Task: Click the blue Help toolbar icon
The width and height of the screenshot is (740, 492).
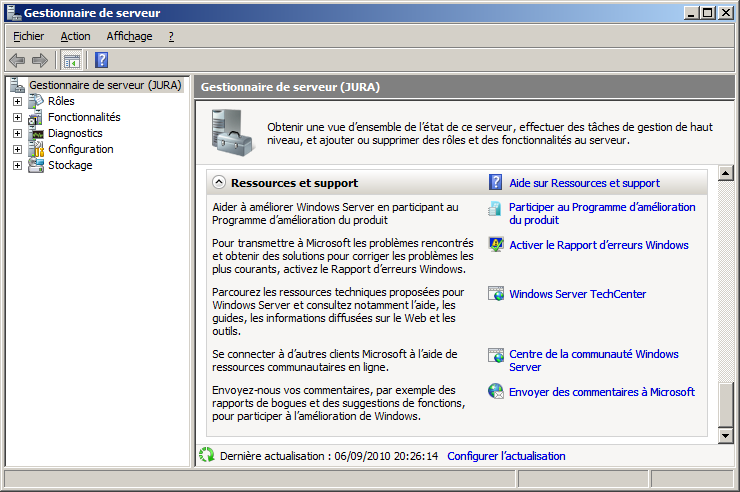Action: pyautogui.click(x=101, y=60)
